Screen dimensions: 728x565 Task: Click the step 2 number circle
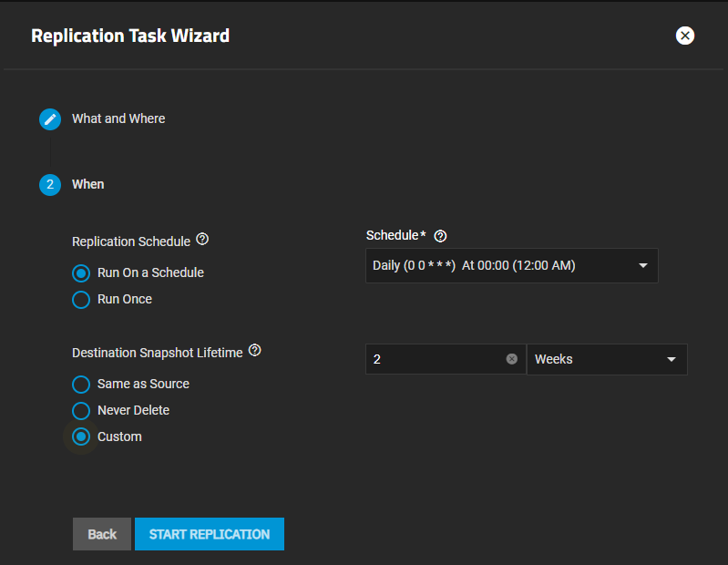point(50,185)
